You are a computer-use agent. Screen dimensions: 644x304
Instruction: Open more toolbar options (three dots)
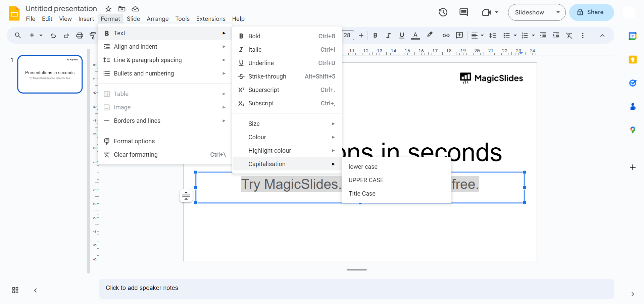coord(583,36)
